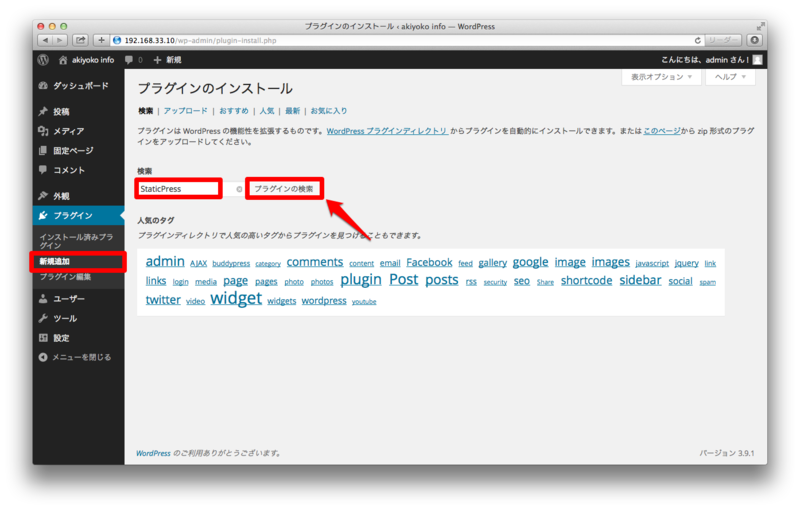Select the comments tag
The width and height of the screenshot is (800, 510).
315,262
